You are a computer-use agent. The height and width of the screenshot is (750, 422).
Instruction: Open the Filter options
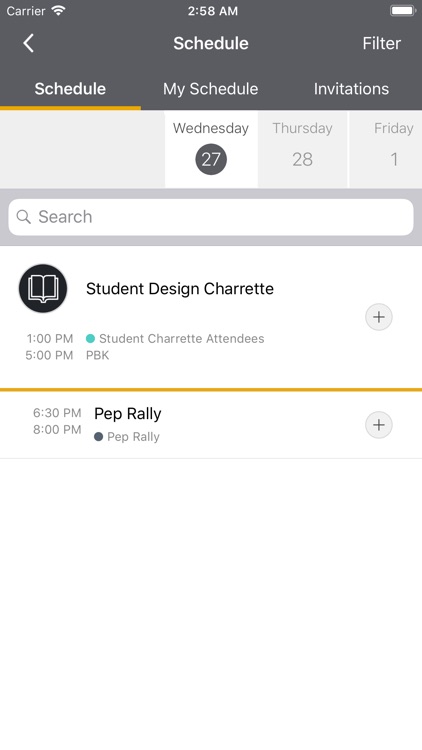pyautogui.click(x=381, y=43)
